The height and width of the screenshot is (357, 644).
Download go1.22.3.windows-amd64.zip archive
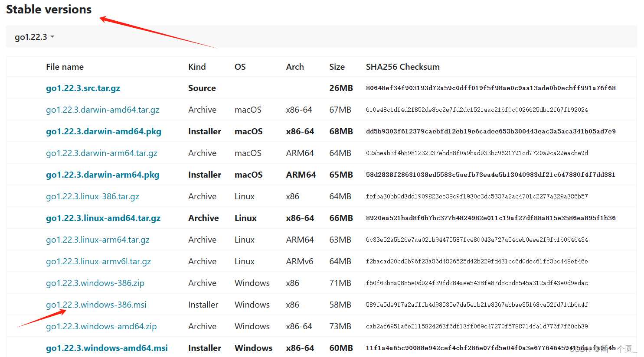click(x=101, y=326)
